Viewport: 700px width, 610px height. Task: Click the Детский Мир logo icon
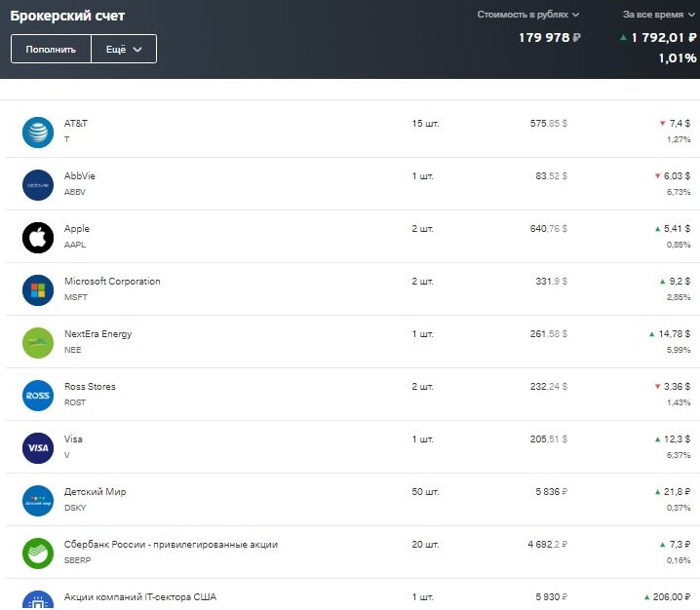(38, 501)
